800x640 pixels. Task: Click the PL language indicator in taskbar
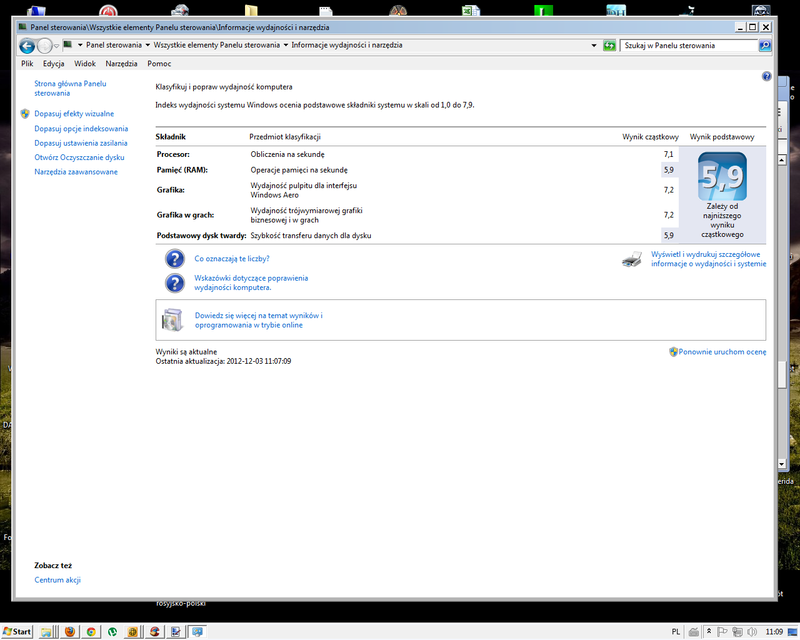click(x=677, y=632)
